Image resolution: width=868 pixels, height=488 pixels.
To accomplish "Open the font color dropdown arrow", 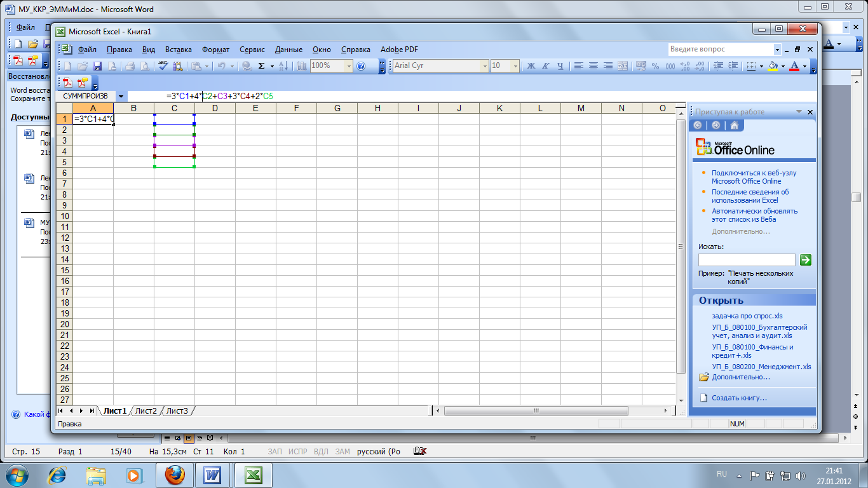I will [804, 65].
